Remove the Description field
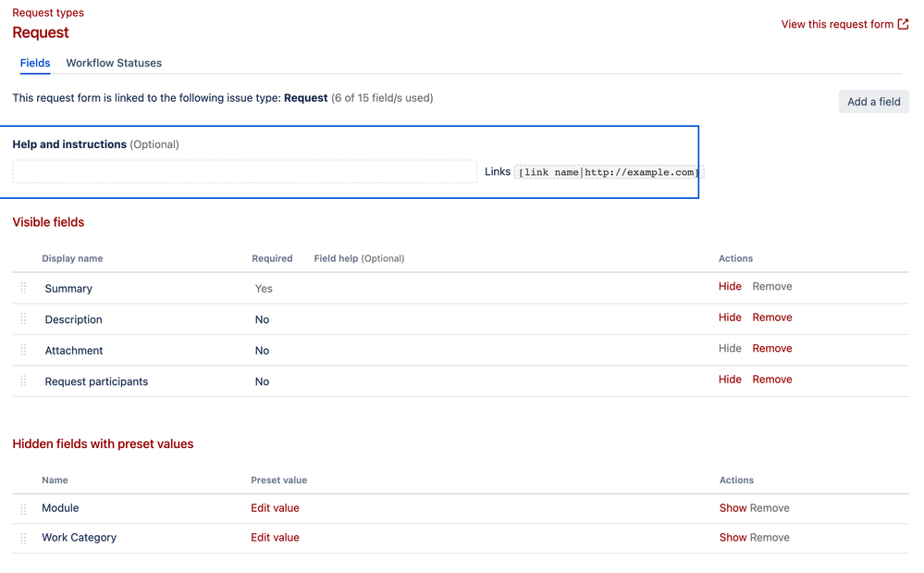This screenshot has width=924, height=573. point(772,318)
